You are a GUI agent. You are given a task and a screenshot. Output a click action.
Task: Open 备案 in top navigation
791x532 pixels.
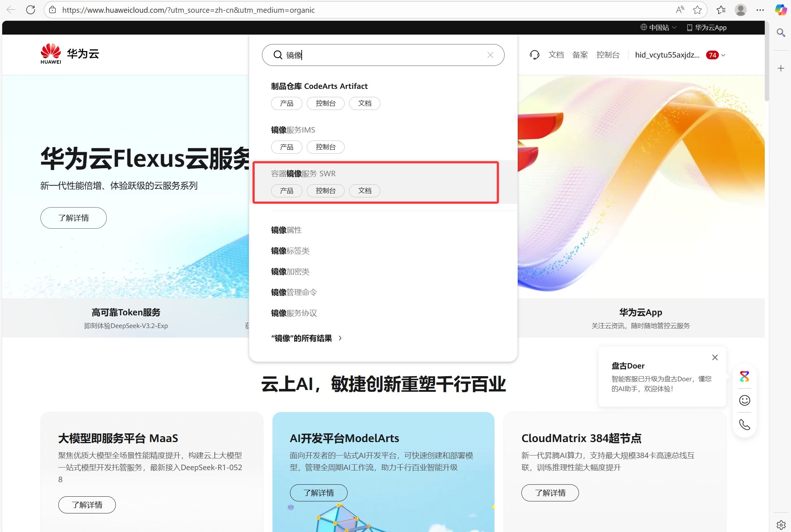click(580, 55)
